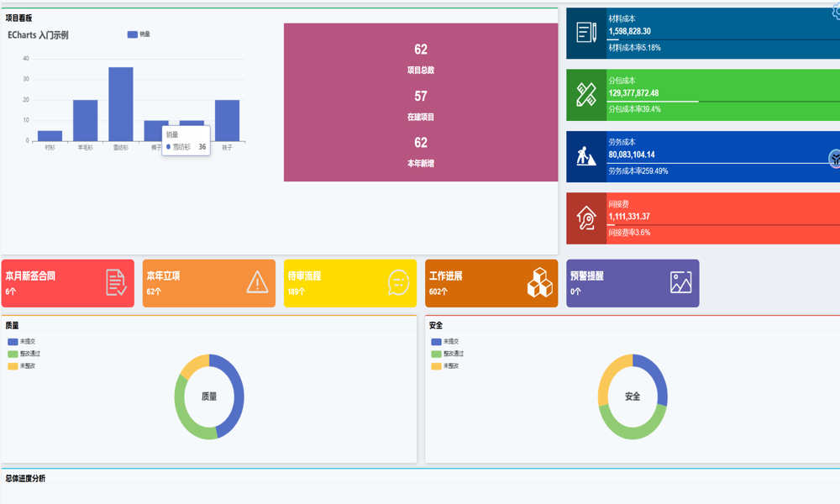Click the 材料成本 document-and-pencil icon
Screen dimensions: 840x504
tap(586, 33)
